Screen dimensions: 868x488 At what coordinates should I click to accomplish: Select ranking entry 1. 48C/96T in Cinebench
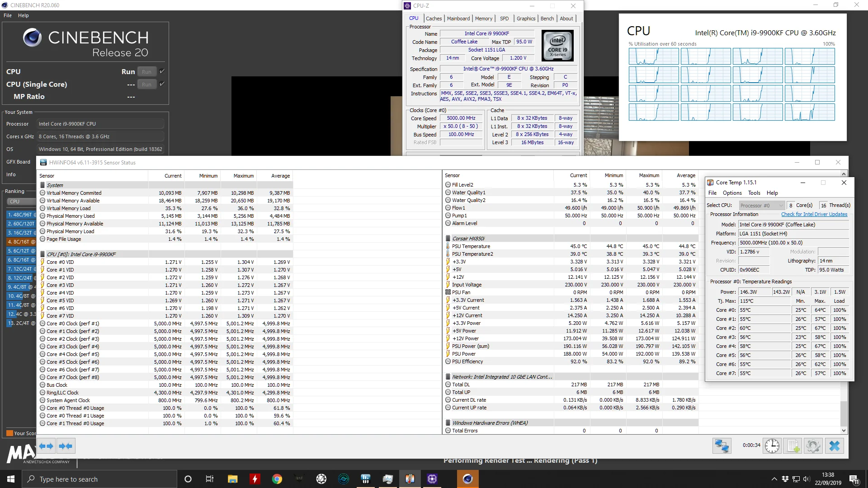[21, 215]
